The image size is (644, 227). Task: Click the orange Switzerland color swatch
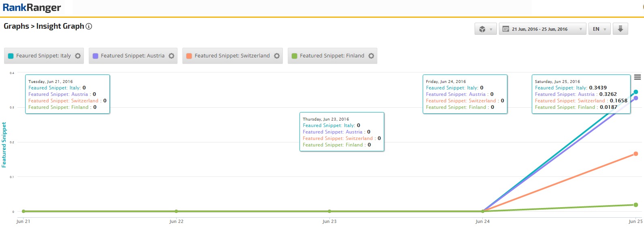pos(189,56)
